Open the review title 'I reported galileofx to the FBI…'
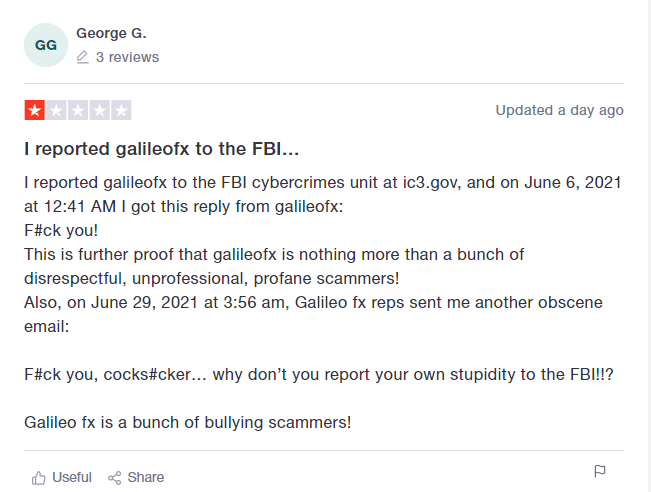 click(162, 149)
